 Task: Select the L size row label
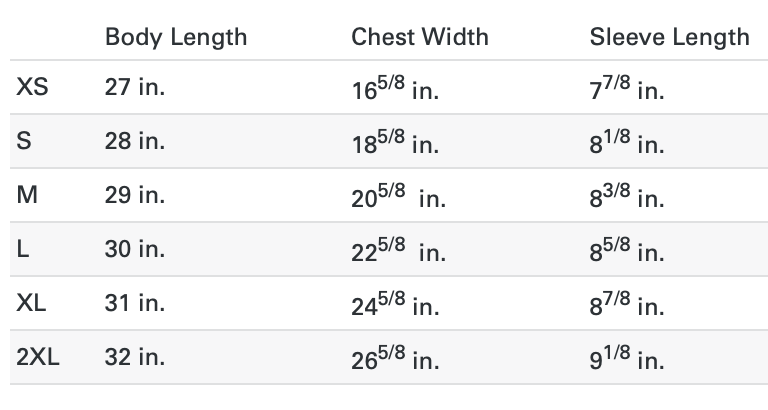[x=23, y=248]
